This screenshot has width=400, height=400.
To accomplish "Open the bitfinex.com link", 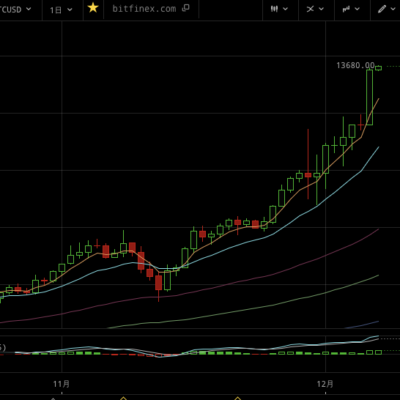I will coord(144,9).
